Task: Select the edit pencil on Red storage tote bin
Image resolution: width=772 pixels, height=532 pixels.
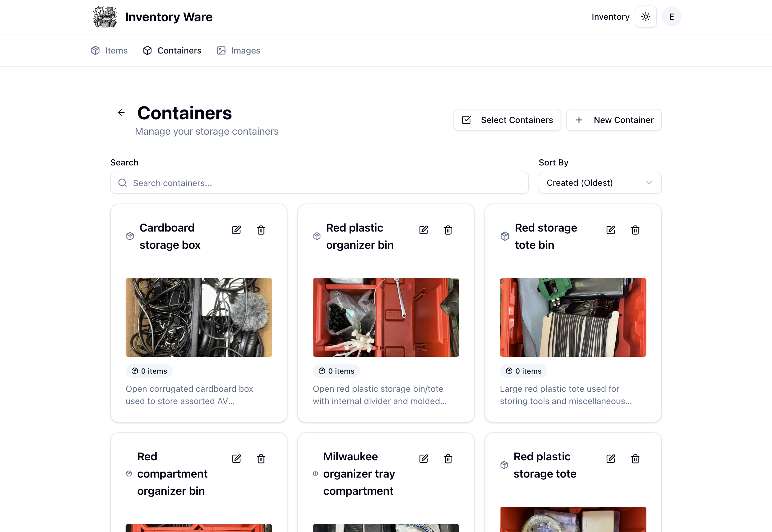Action: click(x=610, y=230)
